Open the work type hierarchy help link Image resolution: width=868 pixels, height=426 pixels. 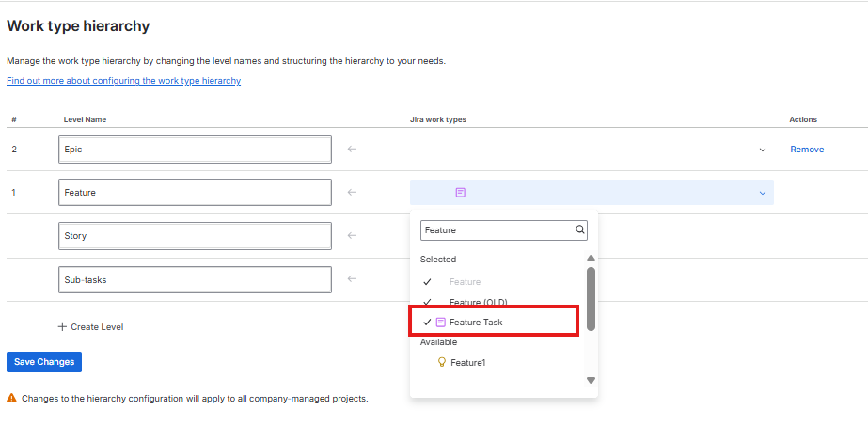123,81
